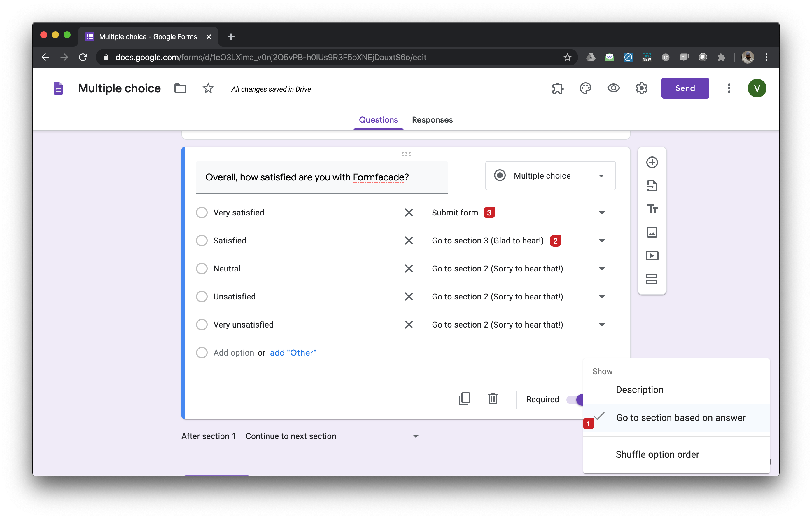Open the Multiple choice question type dropdown
This screenshot has width=812, height=519.
point(550,176)
